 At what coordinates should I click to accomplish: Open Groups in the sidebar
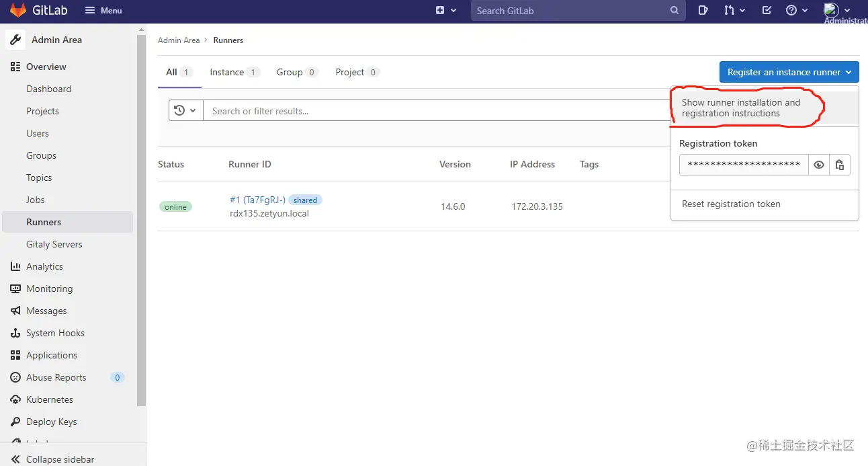41,155
